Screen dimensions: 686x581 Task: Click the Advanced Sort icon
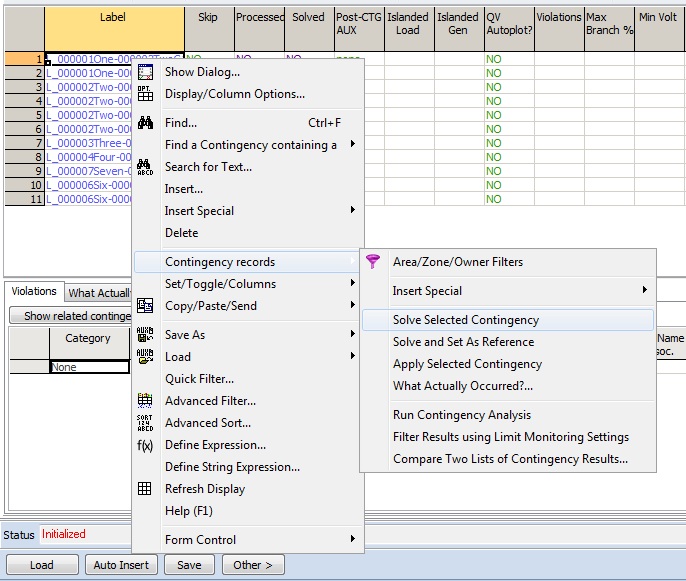coord(145,423)
